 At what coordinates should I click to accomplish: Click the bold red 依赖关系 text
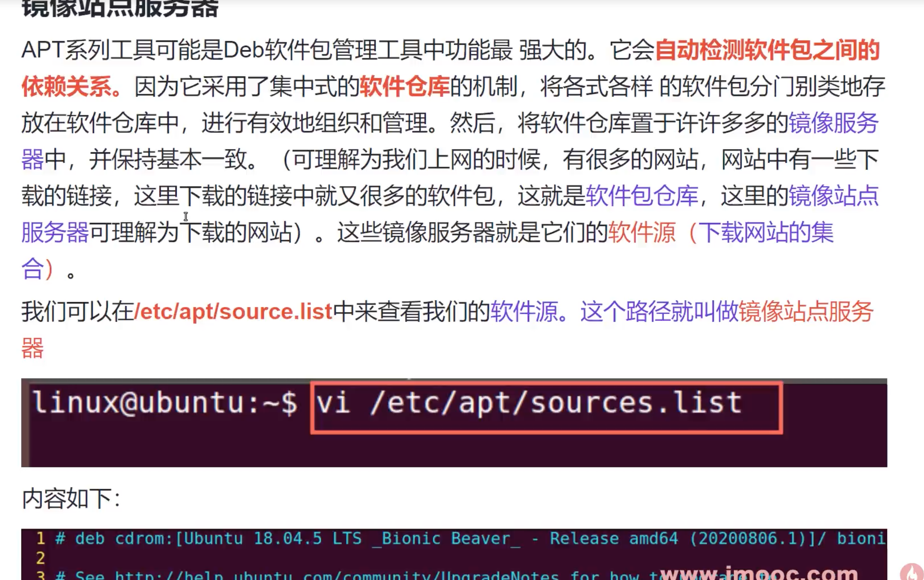(67, 86)
